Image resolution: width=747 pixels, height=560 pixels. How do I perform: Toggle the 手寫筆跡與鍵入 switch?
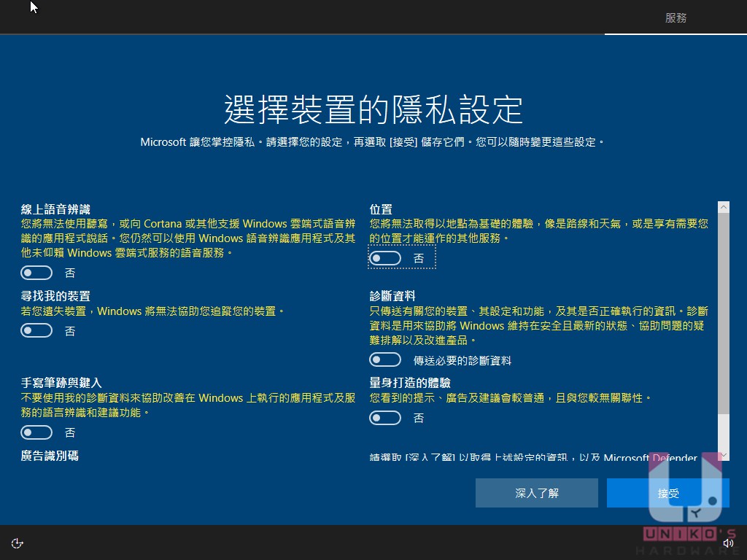pos(36,432)
